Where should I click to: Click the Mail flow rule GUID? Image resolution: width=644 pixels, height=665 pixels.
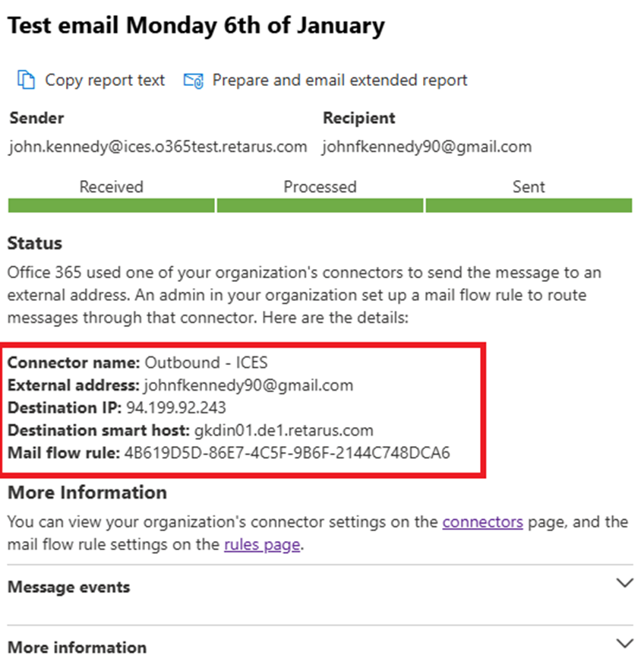(x=286, y=454)
